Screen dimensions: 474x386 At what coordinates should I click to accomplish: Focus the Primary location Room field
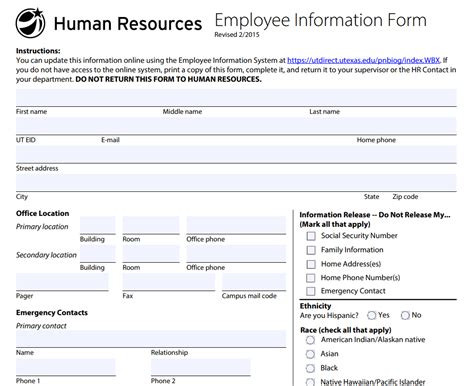(x=151, y=225)
